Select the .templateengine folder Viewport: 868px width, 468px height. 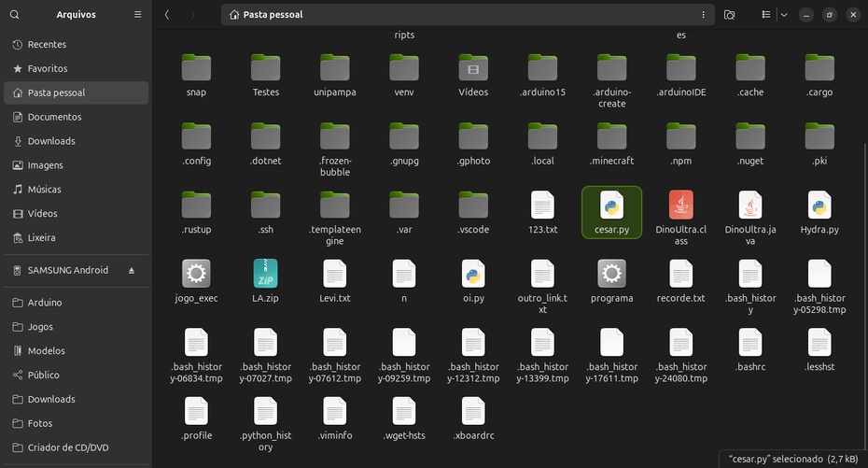[x=335, y=219]
